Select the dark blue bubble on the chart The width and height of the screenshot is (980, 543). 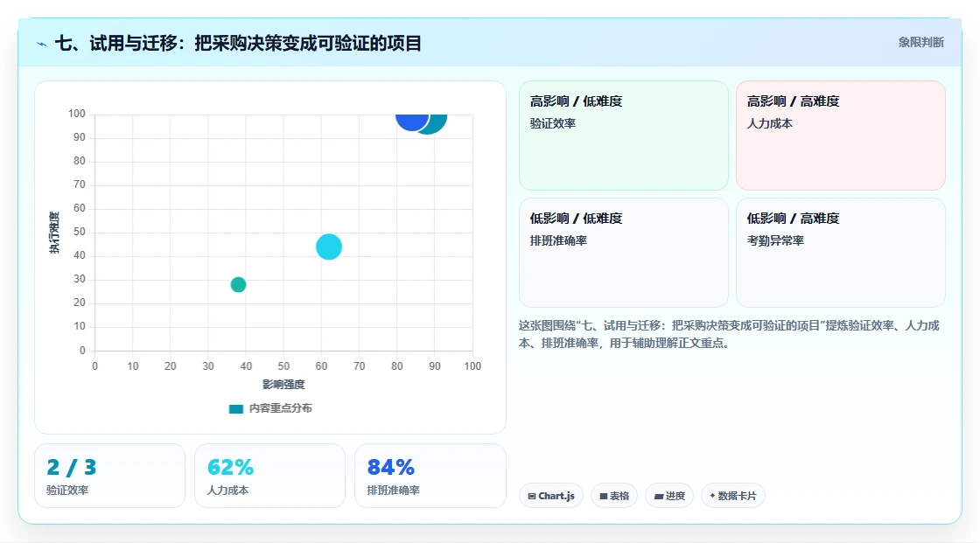412,122
